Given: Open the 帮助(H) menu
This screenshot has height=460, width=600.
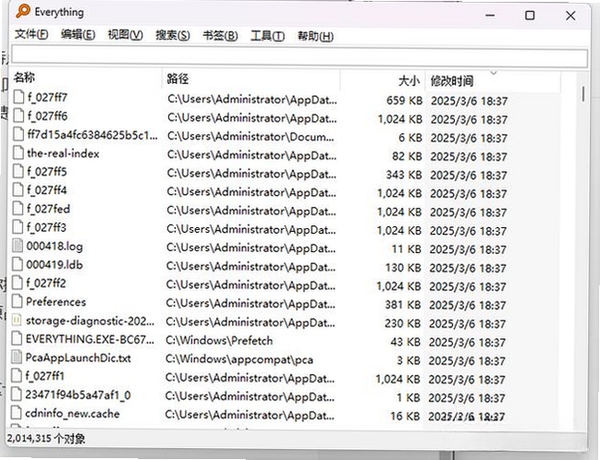Looking at the screenshot, I should (315, 37).
